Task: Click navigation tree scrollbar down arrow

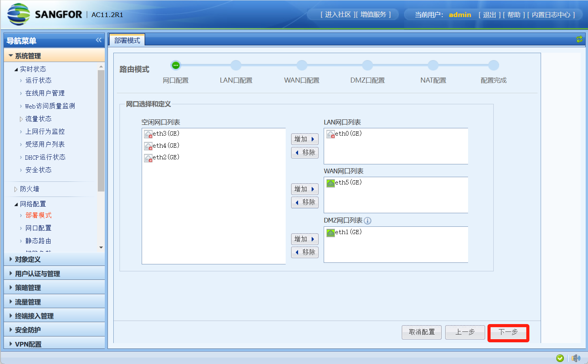Action: point(101,247)
